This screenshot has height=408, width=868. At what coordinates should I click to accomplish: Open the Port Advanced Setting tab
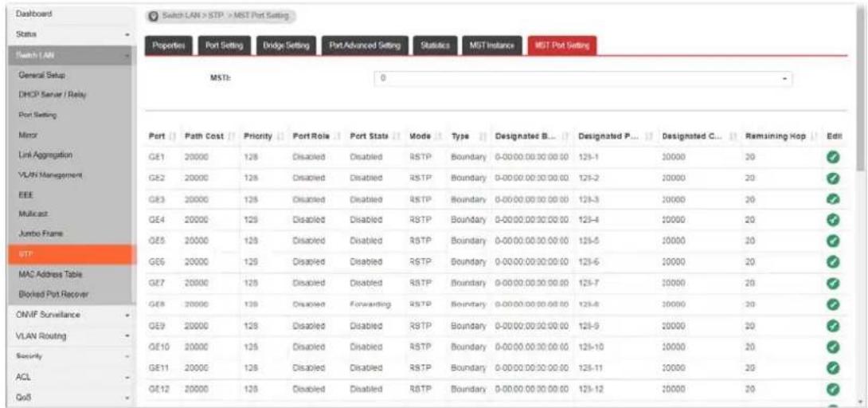[364, 45]
